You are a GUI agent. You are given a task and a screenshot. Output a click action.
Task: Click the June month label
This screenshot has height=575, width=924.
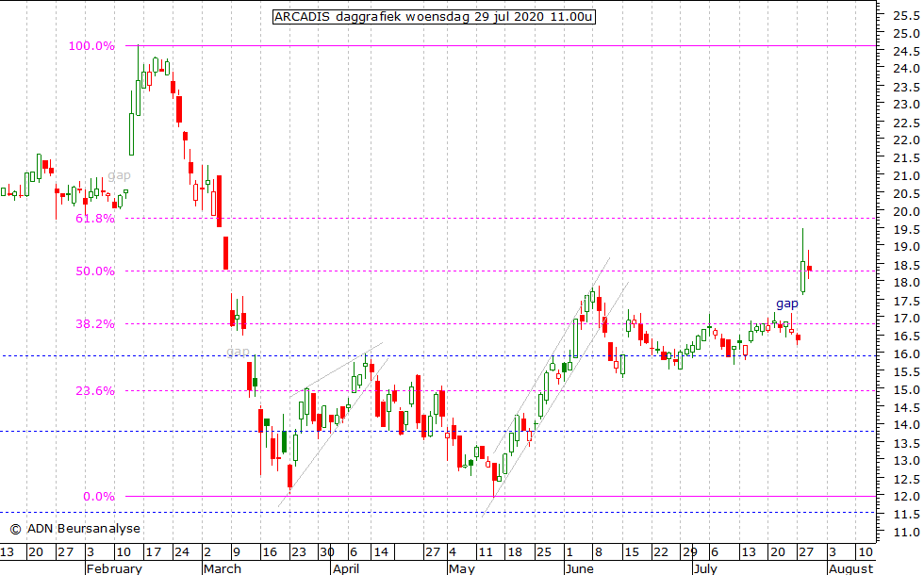[579, 568]
